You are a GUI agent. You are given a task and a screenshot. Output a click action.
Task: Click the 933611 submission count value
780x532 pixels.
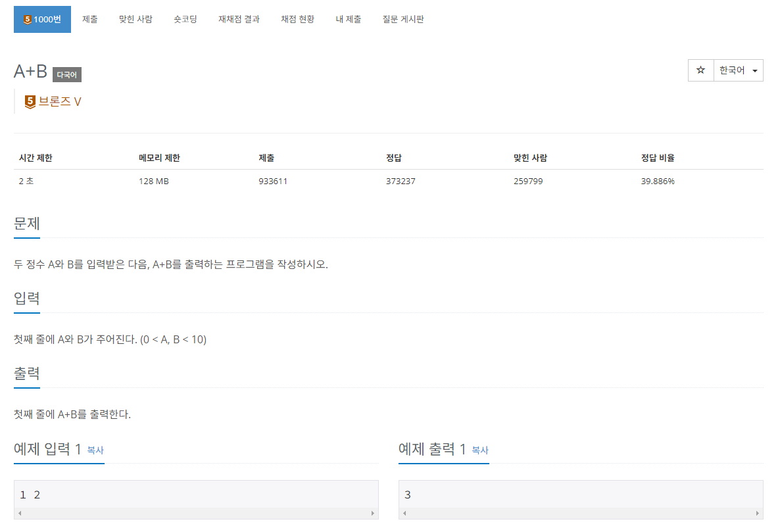272,181
